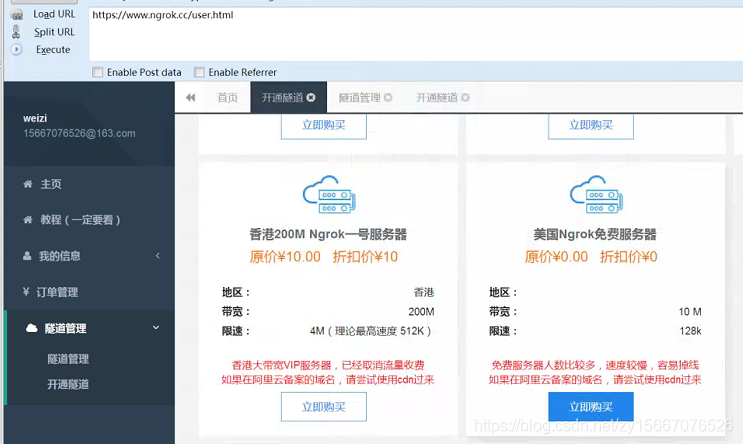Click price text 原价¥0.00

556,257
